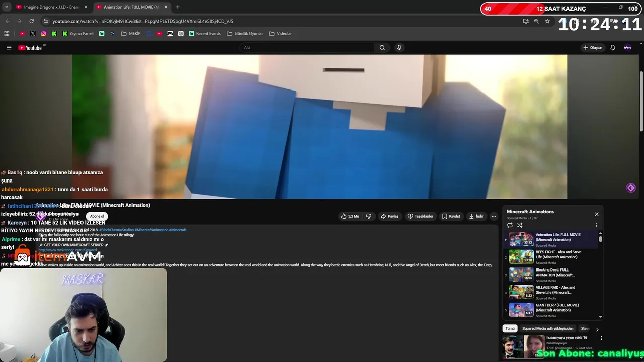Open more actions ellipsis under video
This screenshot has height=362, width=644.
point(494,216)
